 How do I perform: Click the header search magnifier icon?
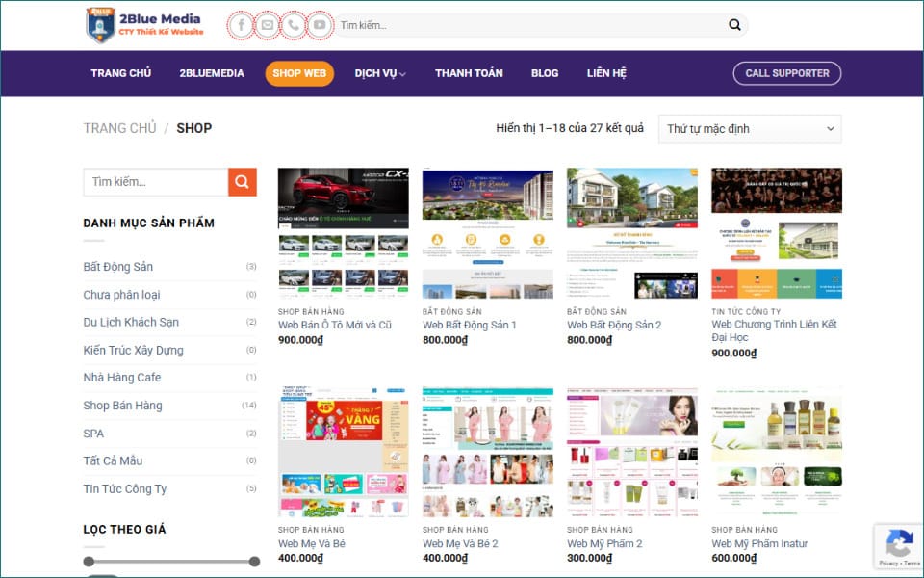(x=733, y=24)
